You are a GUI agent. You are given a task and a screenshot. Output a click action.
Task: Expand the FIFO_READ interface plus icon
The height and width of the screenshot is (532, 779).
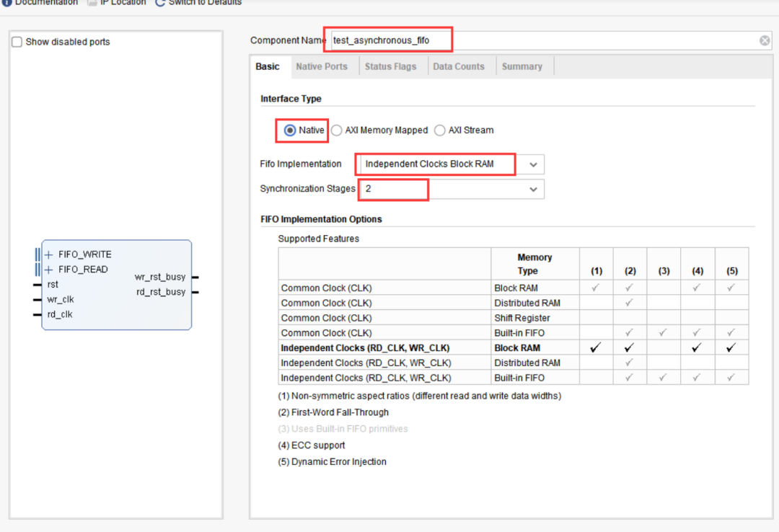(49, 270)
